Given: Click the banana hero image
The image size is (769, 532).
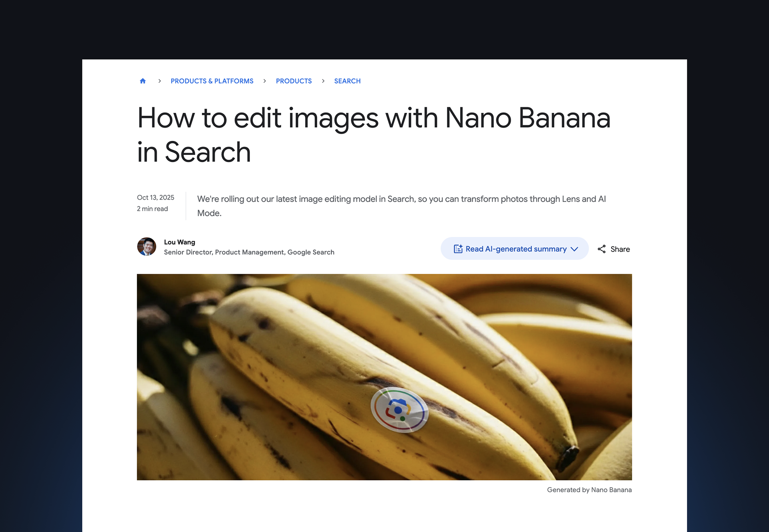Looking at the screenshot, I should pos(384,377).
